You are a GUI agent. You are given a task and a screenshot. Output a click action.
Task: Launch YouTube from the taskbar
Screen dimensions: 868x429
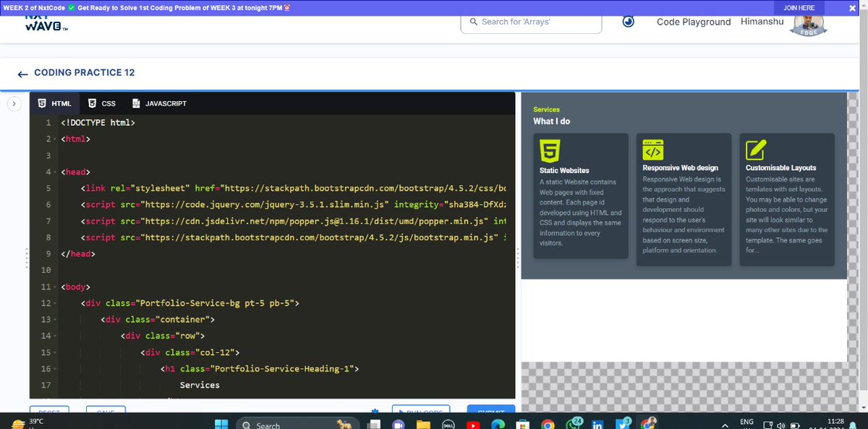[474, 424]
